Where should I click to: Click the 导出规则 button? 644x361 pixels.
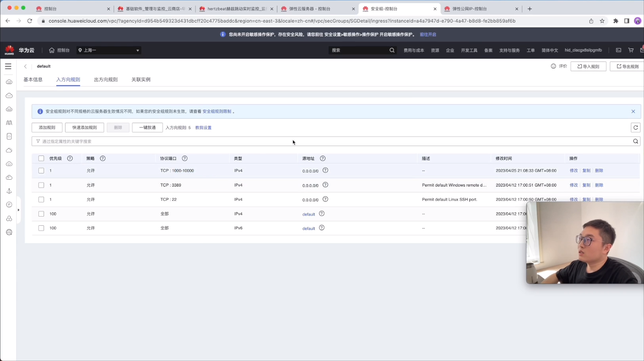coord(627,66)
